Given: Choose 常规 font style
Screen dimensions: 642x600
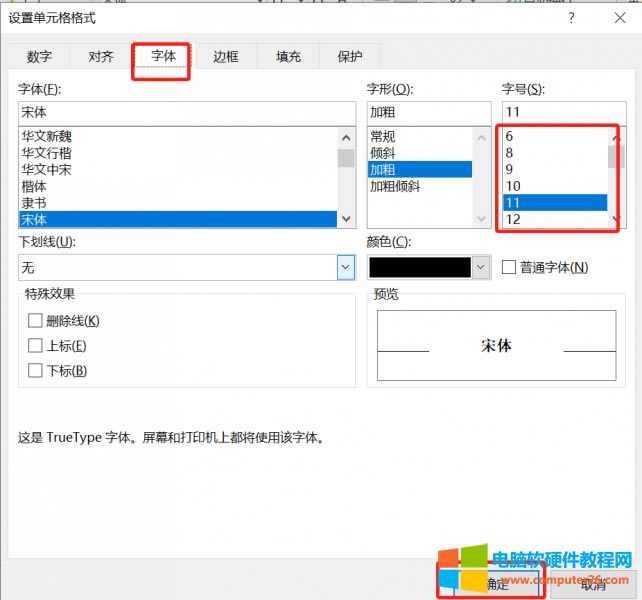Looking at the screenshot, I should click(420, 136).
